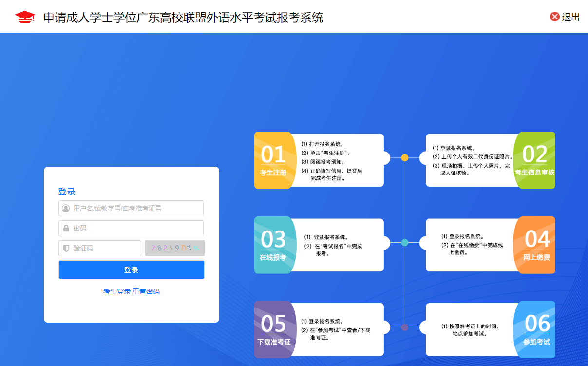Screen dimensions: 588x366
Task: Click the red graduation cap logo
Action: coord(25,17)
